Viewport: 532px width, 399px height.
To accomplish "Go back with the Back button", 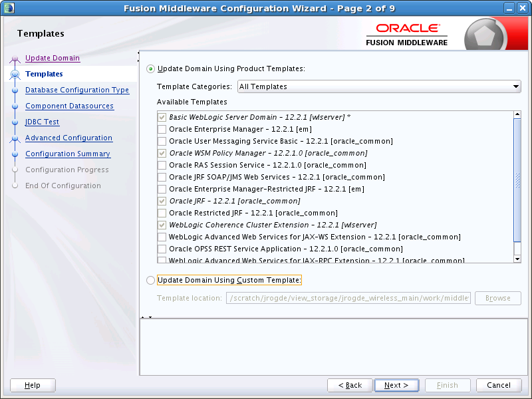I will coord(350,385).
